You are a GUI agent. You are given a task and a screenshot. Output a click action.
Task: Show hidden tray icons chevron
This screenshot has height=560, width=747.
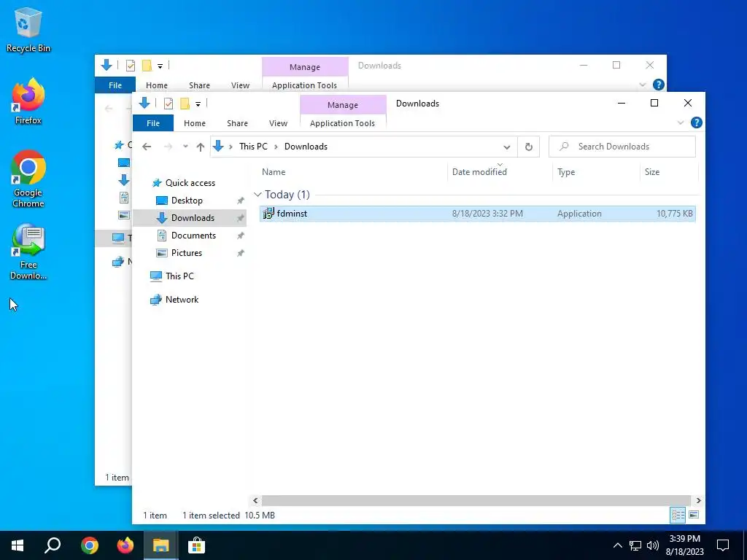pos(617,545)
